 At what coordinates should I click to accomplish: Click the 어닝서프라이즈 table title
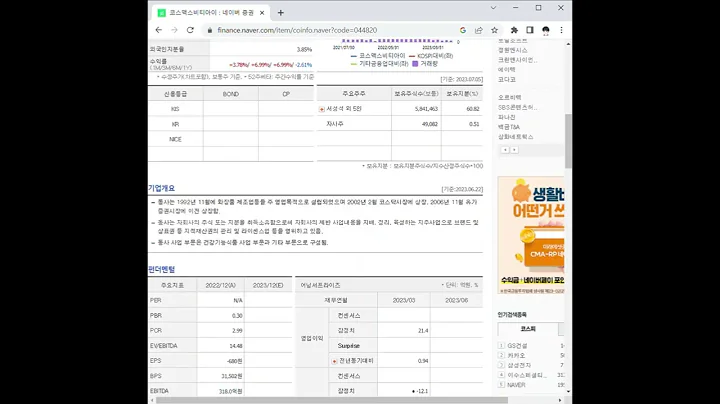(x=321, y=285)
